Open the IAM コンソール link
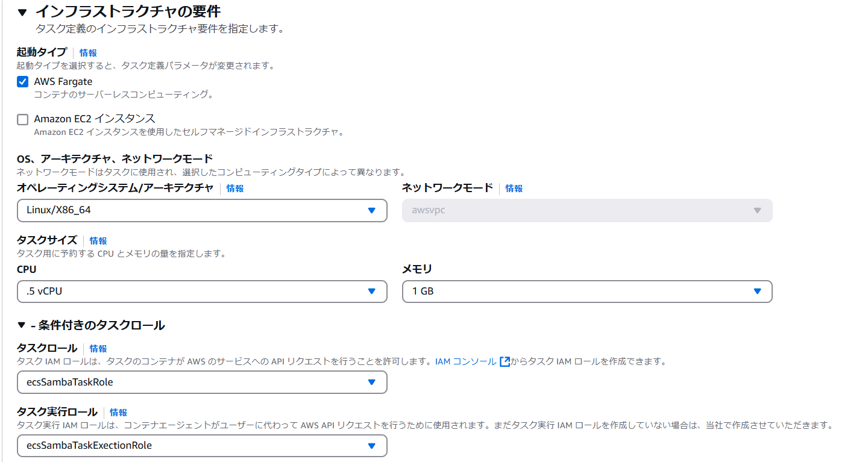 tap(466, 362)
